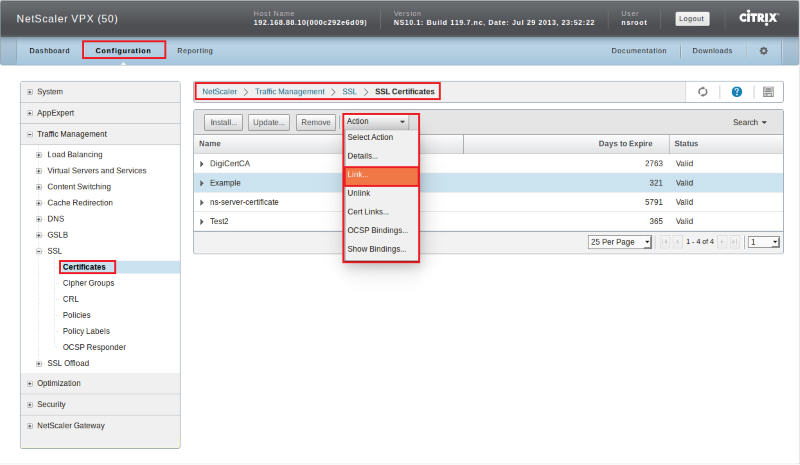Select Policy Labels under SSL
This screenshot has width=800, height=465.
tap(86, 331)
